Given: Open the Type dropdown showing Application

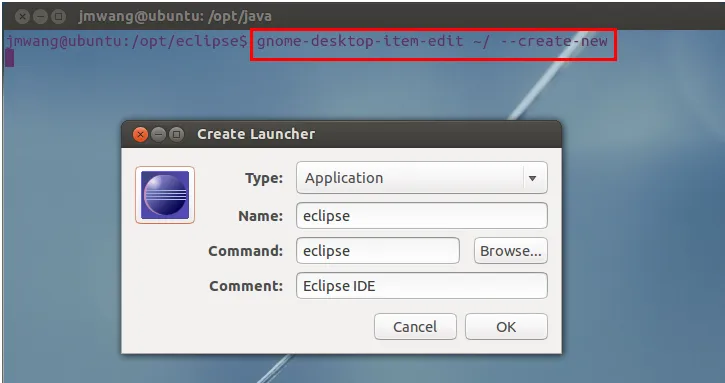Looking at the screenshot, I should [x=422, y=178].
